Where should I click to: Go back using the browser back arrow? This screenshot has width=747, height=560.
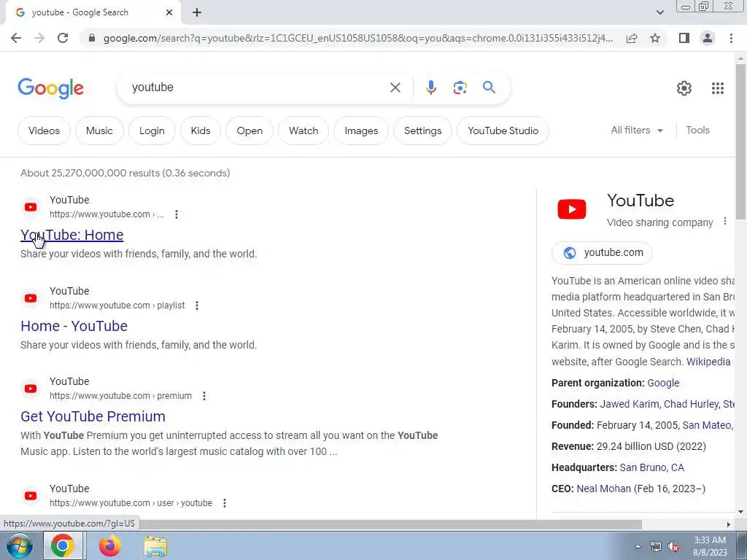click(16, 38)
